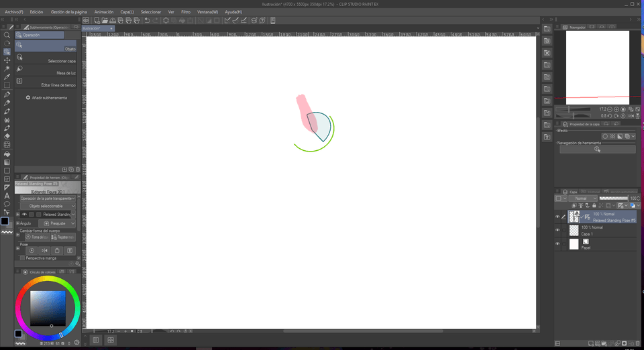Click the vertical canvas scrollbar
644x350 pixels.
tap(539, 172)
